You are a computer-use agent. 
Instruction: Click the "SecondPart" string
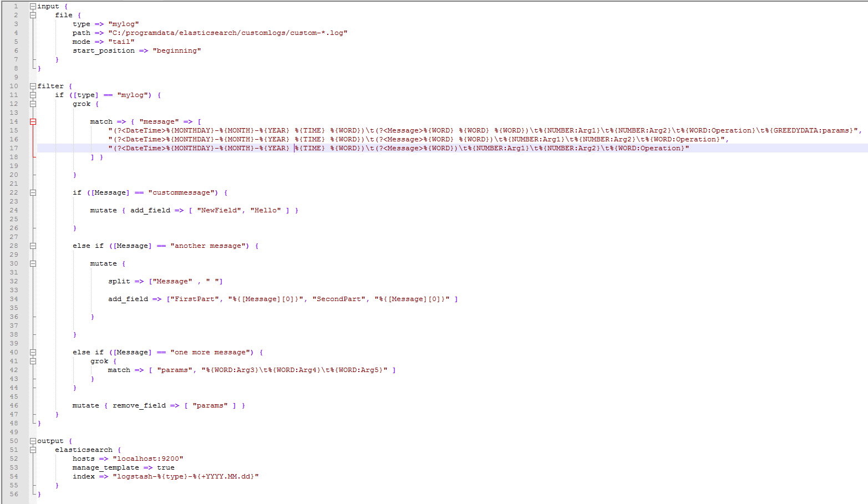click(x=339, y=299)
